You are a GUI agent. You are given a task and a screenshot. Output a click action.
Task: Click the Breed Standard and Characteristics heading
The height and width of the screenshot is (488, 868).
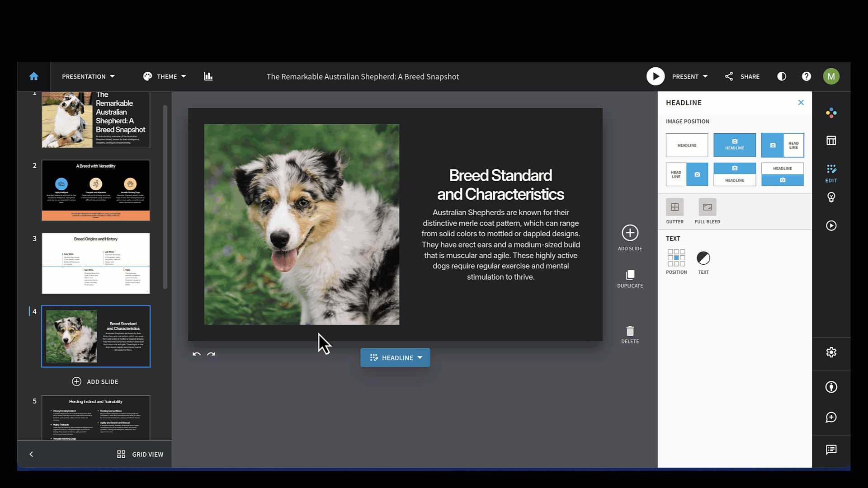coord(500,184)
